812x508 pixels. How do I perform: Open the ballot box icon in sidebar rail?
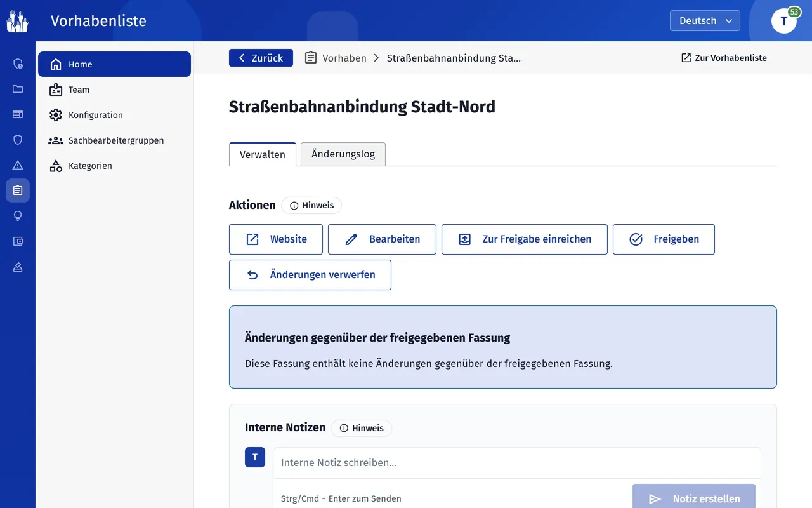pyautogui.click(x=18, y=267)
